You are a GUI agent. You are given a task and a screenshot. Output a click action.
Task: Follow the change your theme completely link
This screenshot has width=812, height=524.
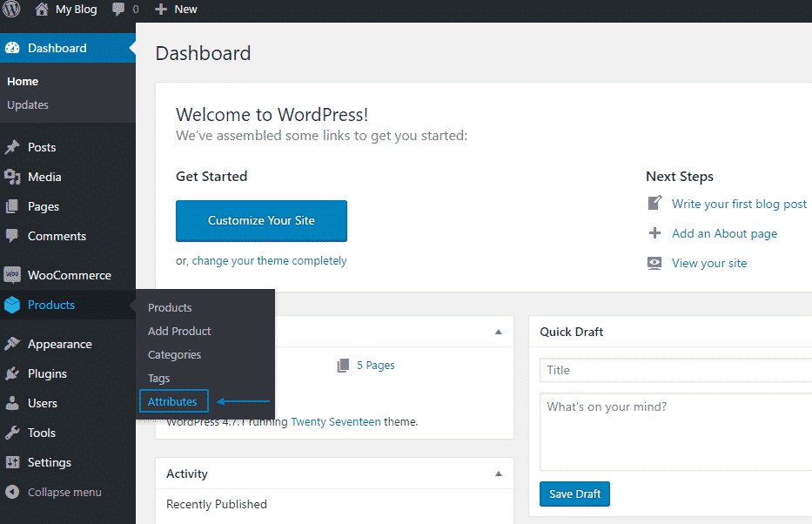pos(269,260)
